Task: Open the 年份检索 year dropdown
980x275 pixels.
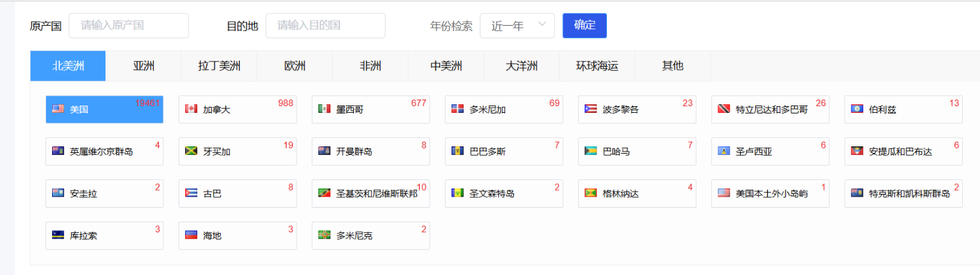Action: tap(517, 26)
